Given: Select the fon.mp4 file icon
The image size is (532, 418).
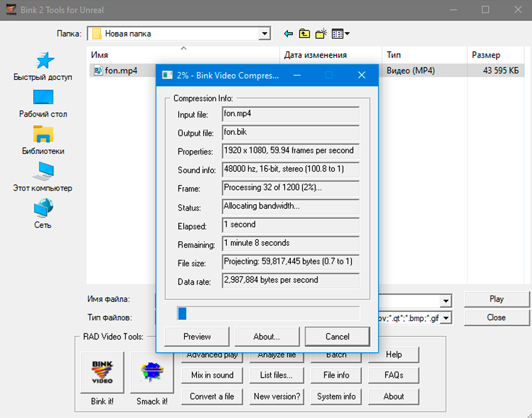Looking at the screenshot, I should pos(98,70).
